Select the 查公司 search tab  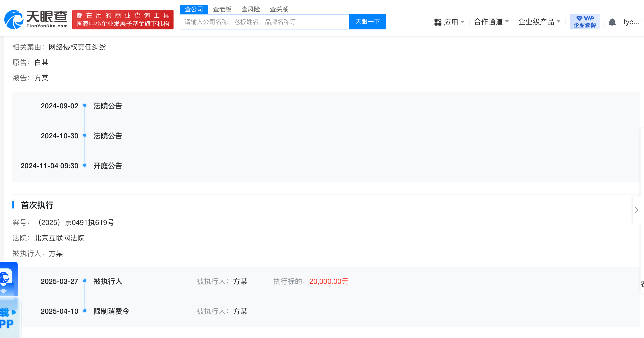click(x=194, y=9)
